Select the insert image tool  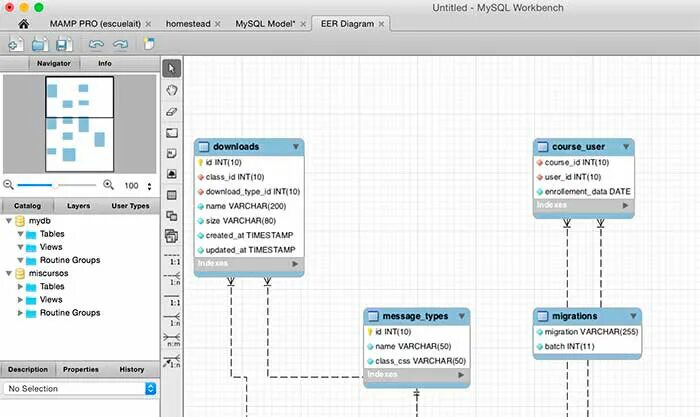(172, 174)
